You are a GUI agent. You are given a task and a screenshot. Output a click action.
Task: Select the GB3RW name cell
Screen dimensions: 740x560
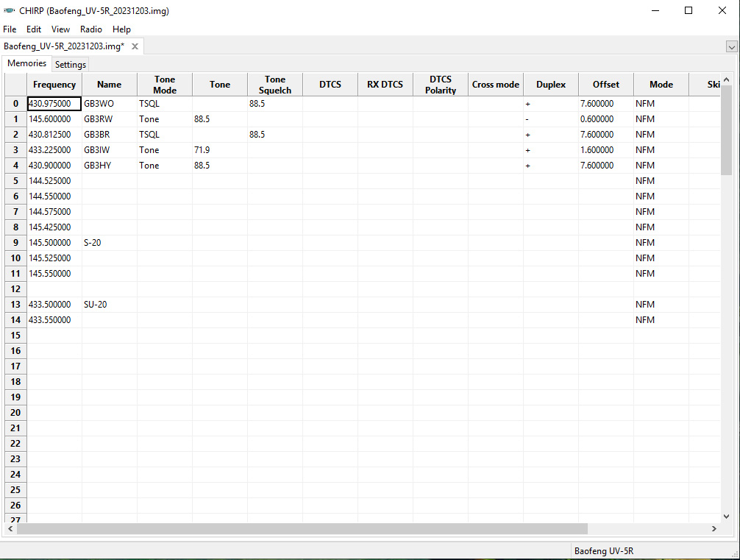[110, 119]
